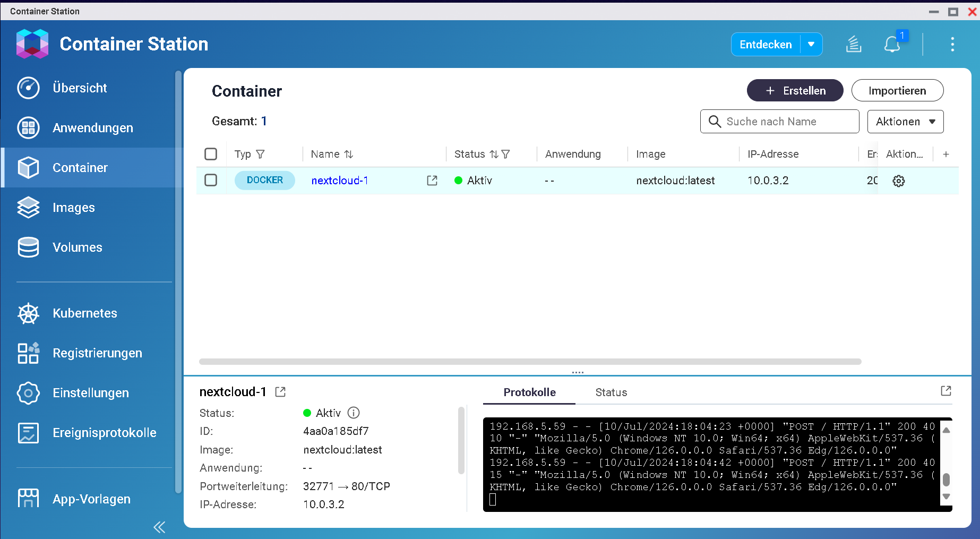Minimize the Container Station window
Screen dimensions: 980x539
coord(934,12)
